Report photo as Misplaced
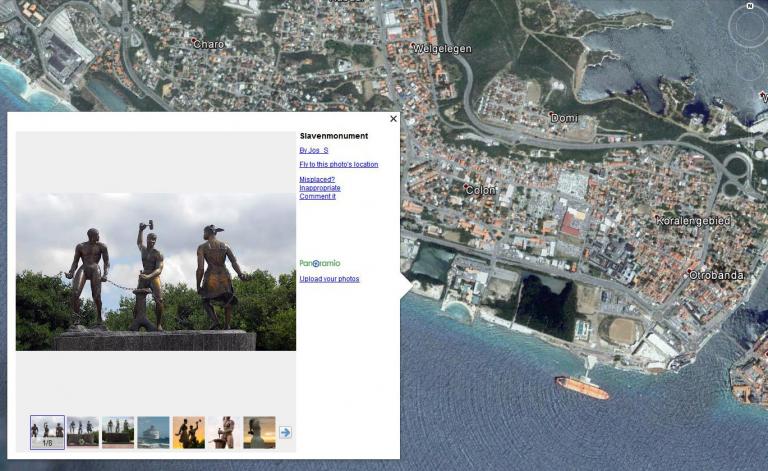Viewport: 768px width, 471px height. (x=317, y=179)
